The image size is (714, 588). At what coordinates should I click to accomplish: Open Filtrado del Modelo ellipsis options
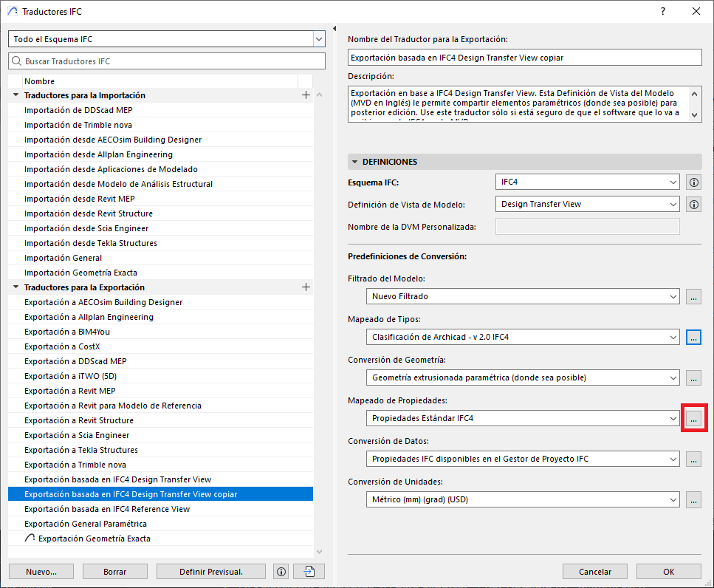693,296
